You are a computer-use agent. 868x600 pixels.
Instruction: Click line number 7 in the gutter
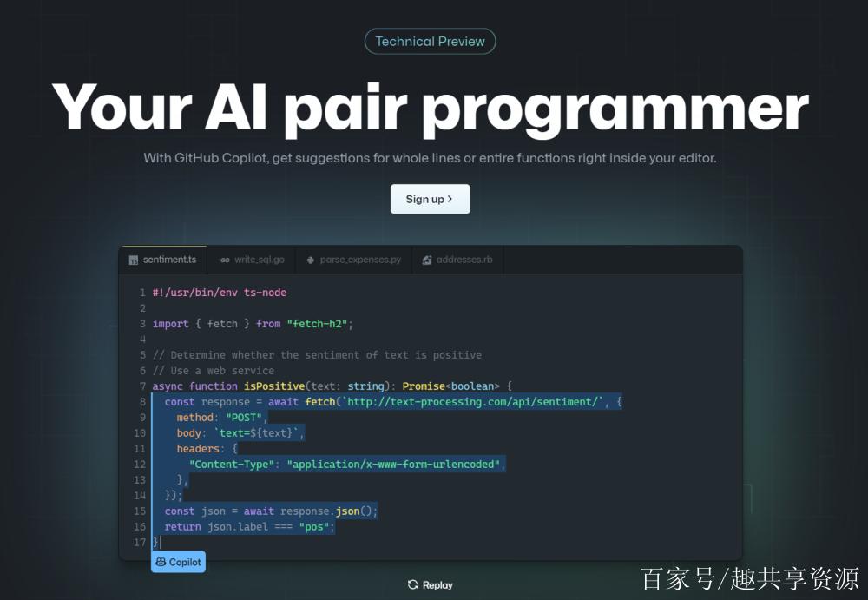tap(142, 386)
